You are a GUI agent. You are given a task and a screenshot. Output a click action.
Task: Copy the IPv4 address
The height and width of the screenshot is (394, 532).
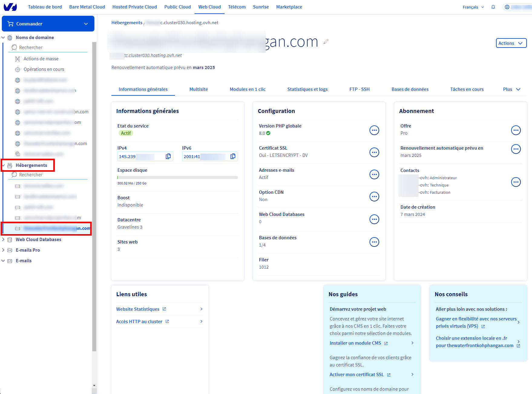[x=168, y=156]
